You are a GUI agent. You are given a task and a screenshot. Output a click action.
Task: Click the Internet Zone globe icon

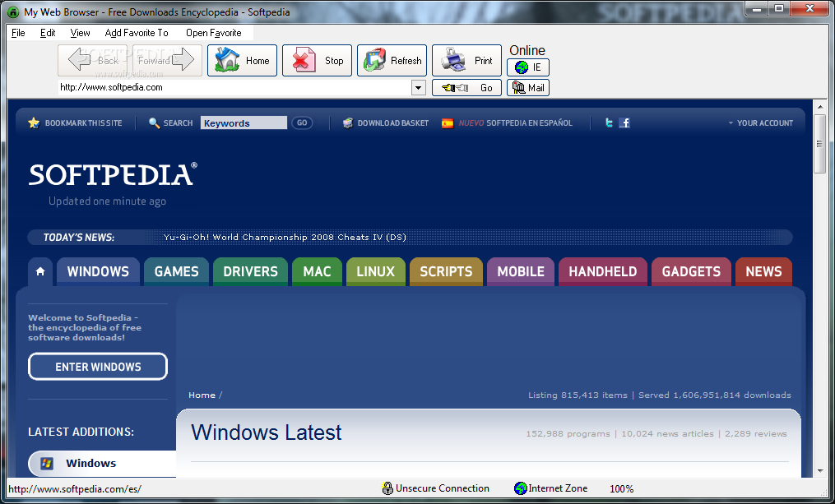tap(520, 488)
